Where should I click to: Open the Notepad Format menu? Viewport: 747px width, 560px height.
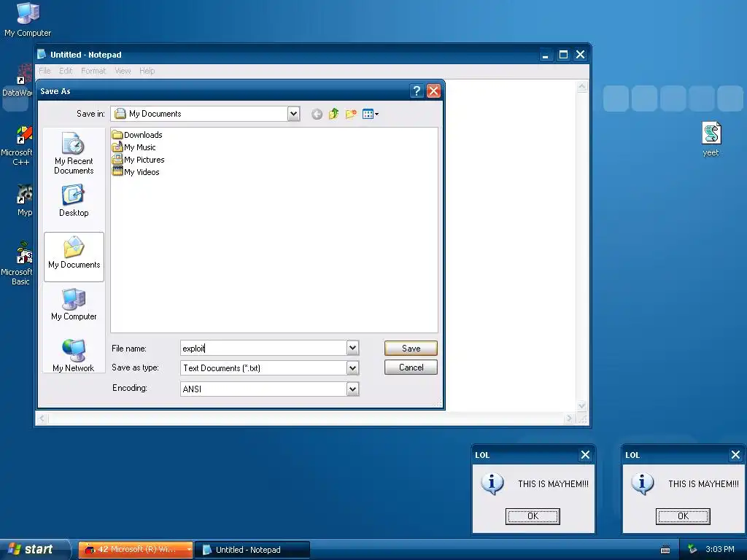tap(93, 71)
